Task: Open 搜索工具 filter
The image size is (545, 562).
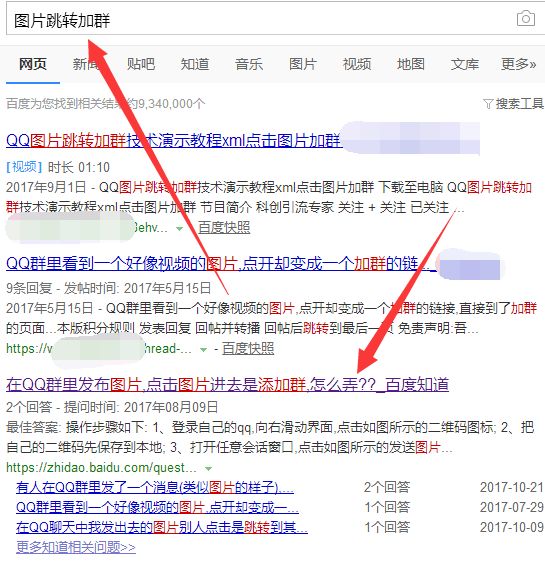Action: (x=513, y=104)
